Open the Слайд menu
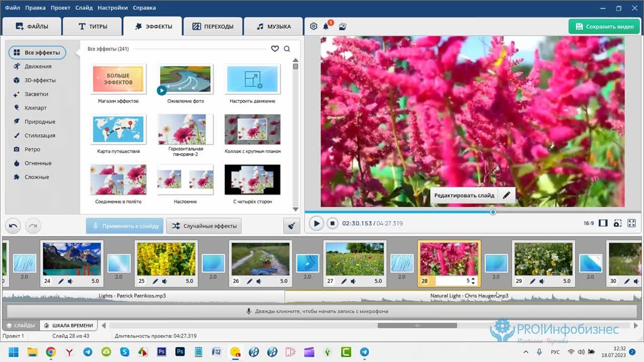644x362 pixels. pyautogui.click(x=84, y=8)
